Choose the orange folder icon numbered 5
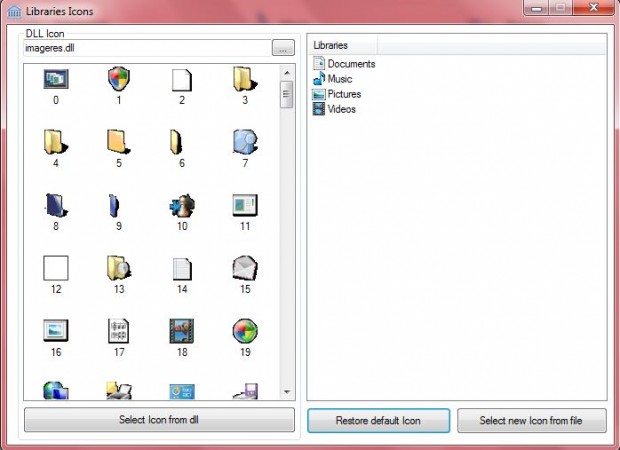This screenshot has height=450, width=620. point(119,142)
